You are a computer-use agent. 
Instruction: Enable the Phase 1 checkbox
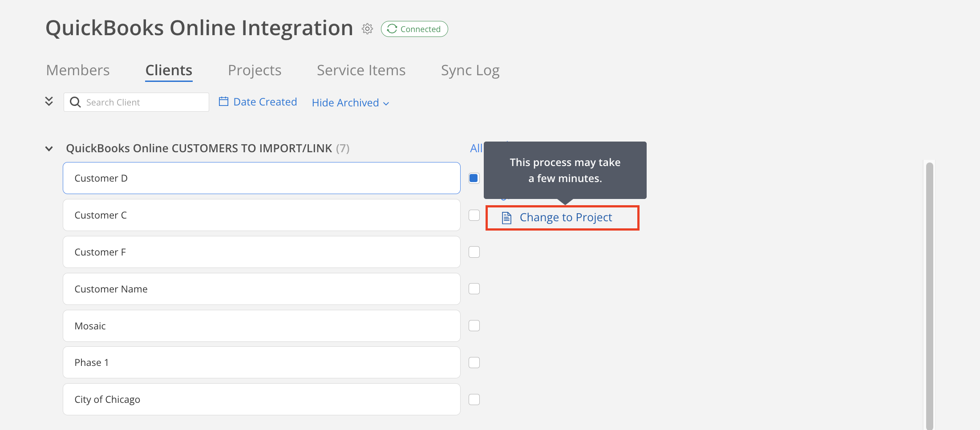coord(474,363)
